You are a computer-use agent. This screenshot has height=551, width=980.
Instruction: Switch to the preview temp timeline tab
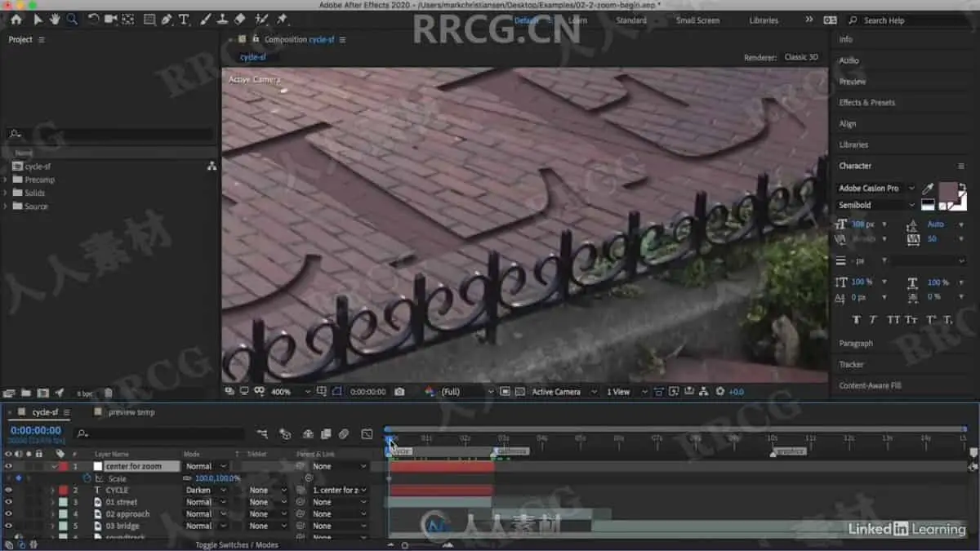[x=131, y=412]
